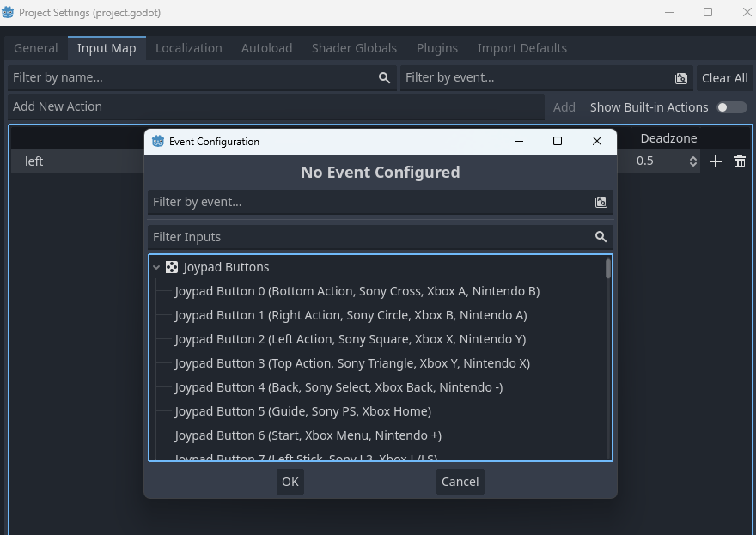Delete the left action with trash icon

pos(740,161)
